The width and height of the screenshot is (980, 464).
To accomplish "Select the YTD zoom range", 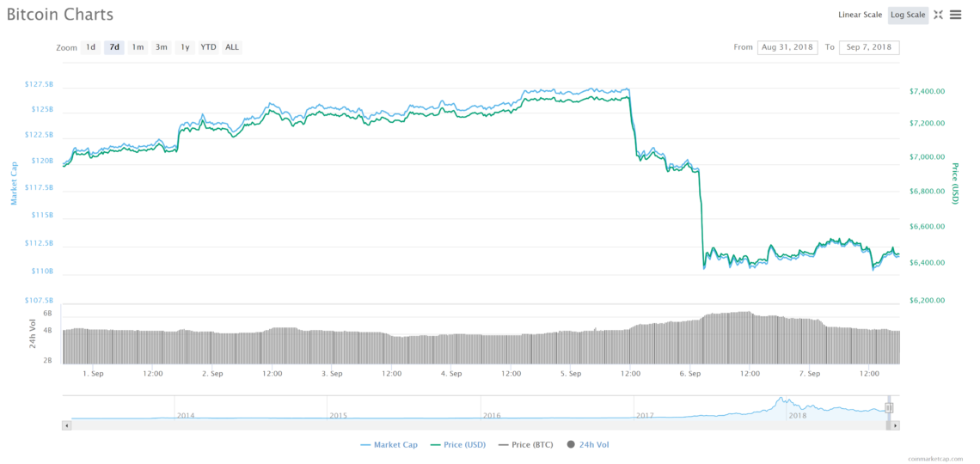I will click(x=208, y=47).
